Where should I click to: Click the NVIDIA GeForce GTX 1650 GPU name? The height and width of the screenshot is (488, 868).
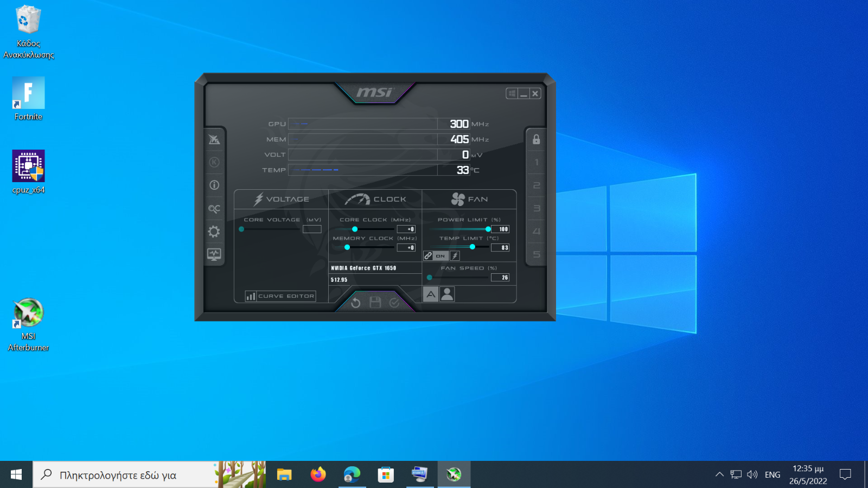point(363,268)
